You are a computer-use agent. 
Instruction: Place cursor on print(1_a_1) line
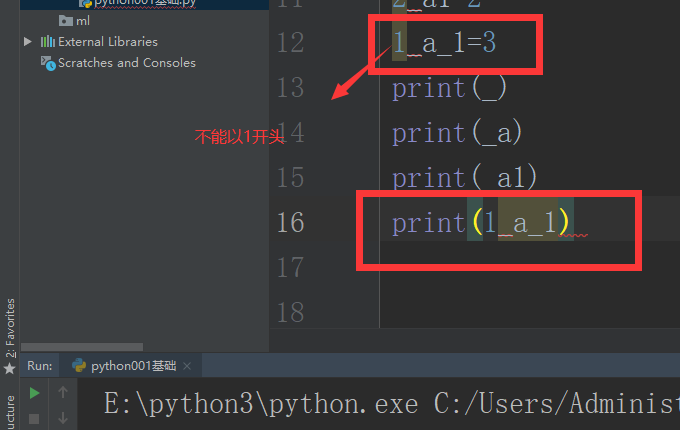(x=481, y=223)
